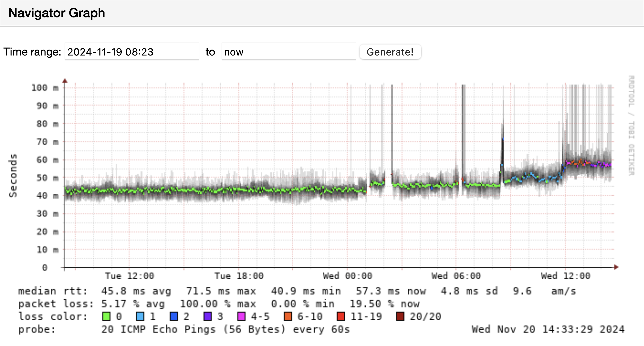Click the light blue loss color 1 swatch
The image size is (644, 346).
tap(140, 316)
